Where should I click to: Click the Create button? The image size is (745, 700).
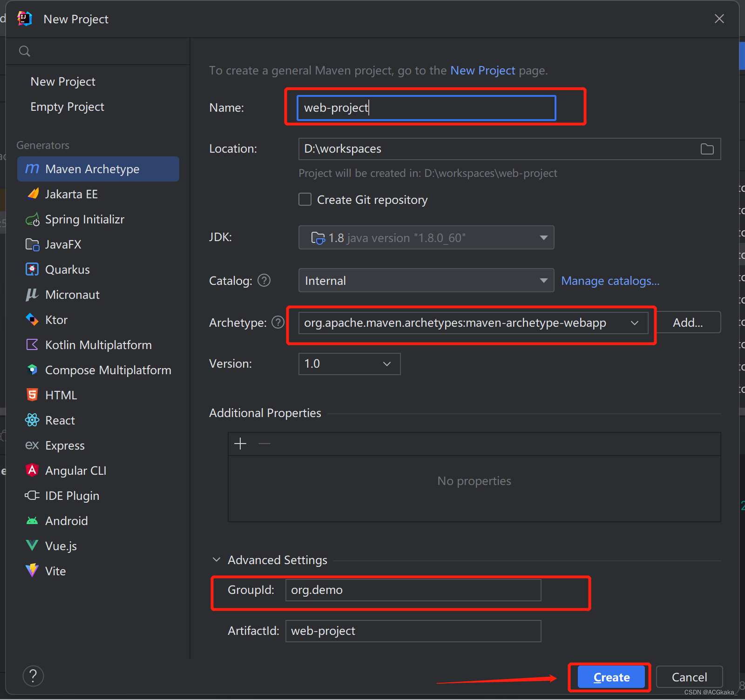pos(611,677)
